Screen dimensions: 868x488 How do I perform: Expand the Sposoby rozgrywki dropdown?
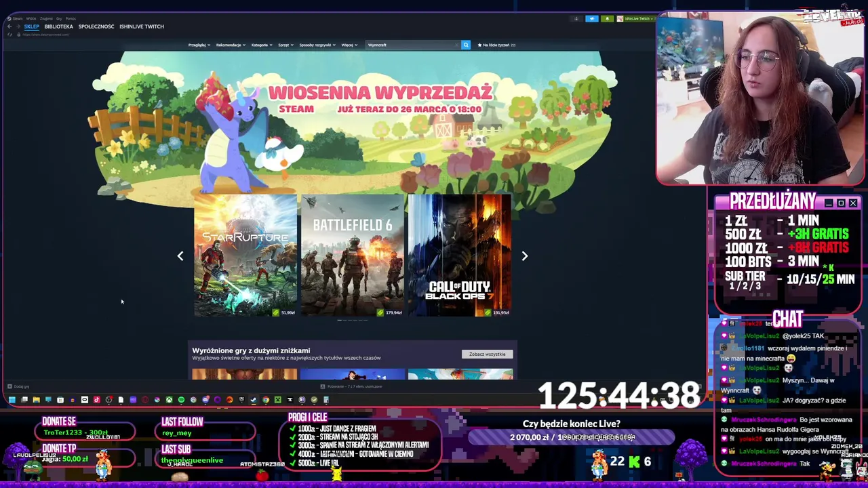(x=317, y=45)
